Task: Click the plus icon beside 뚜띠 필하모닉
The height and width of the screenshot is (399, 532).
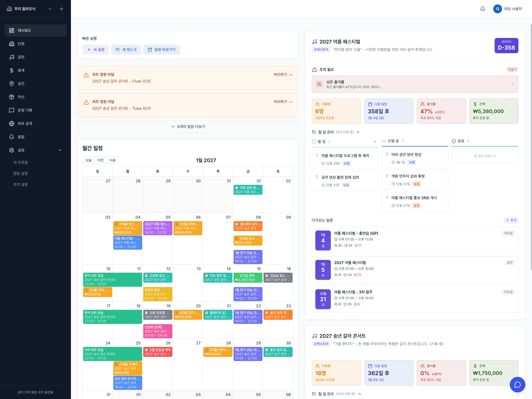Action: coord(62,9)
